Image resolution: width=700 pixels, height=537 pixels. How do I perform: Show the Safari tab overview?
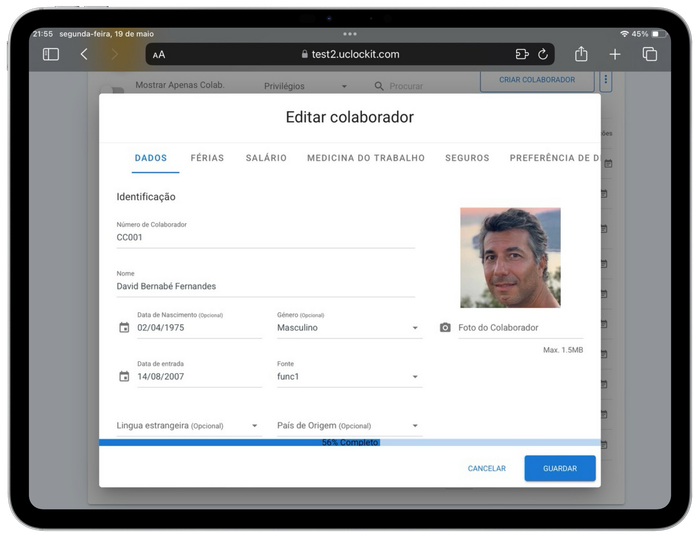pos(649,54)
